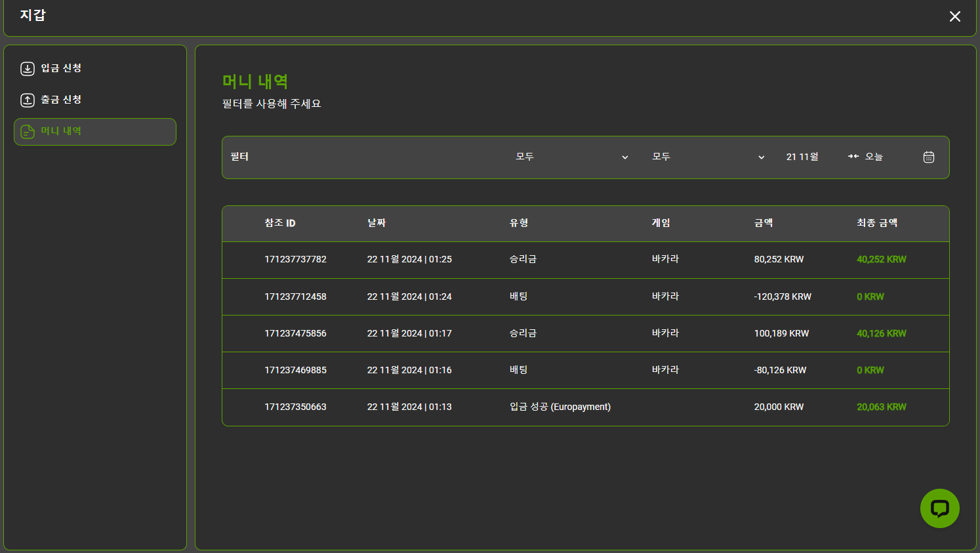Image resolution: width=980 pixels, height=553 pixels.
Task: Open the live chat bubble
Action: coord(939,508)
